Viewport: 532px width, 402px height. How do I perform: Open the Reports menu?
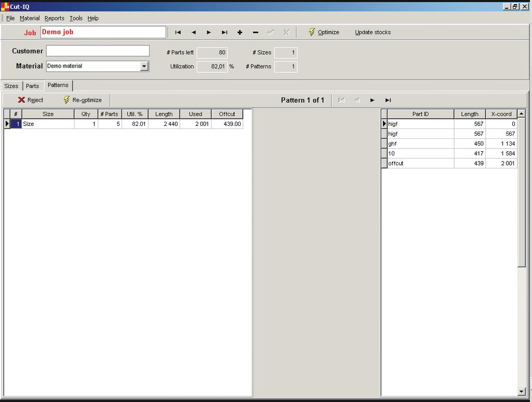(x=54, y=18)
